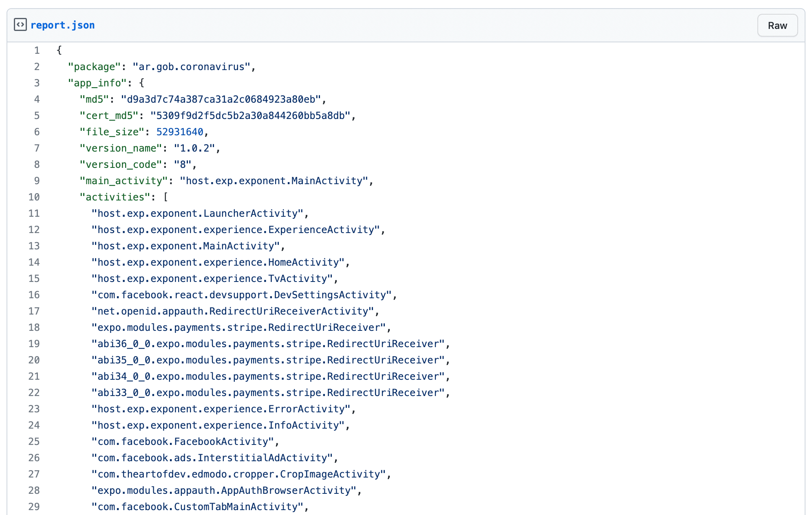
Task: Select line number 10
Action: [34, 197]
